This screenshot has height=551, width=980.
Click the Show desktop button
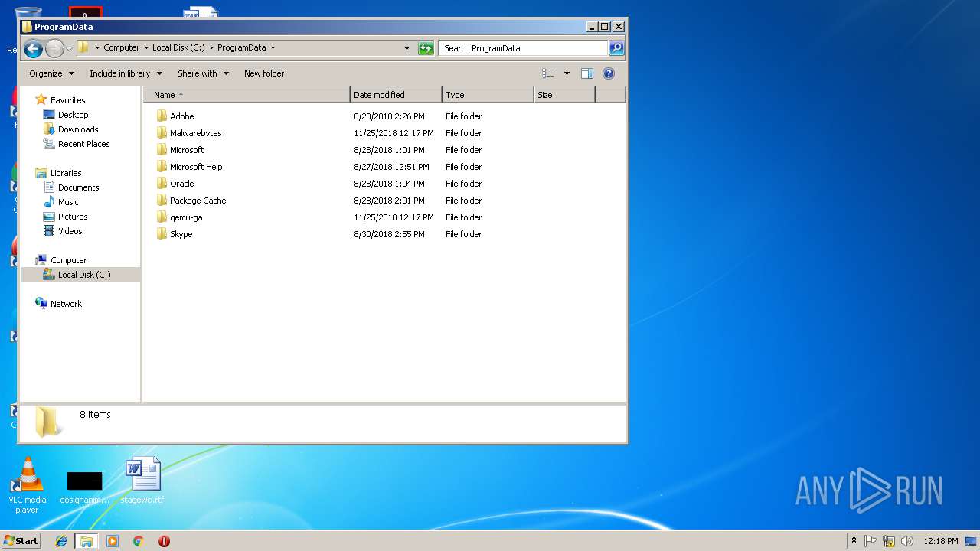coord(972,541)
